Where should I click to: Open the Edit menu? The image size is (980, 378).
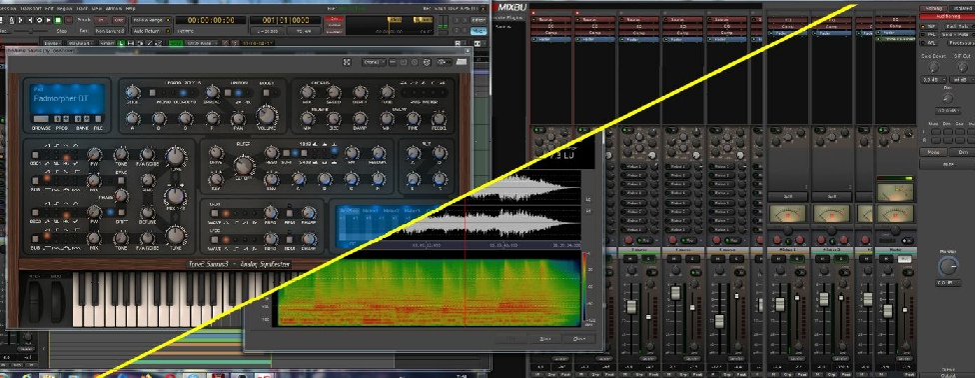(49, 8)
